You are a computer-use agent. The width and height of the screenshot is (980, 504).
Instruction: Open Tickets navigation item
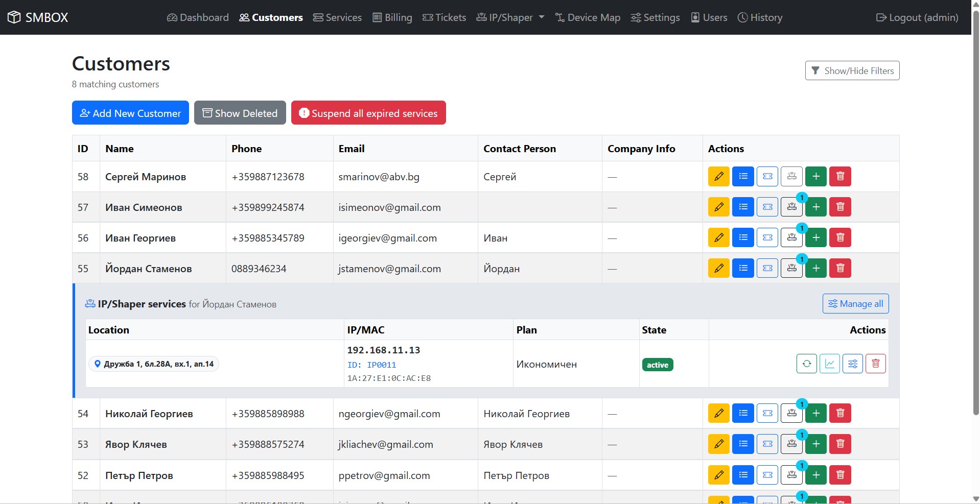tap(444, 17)
